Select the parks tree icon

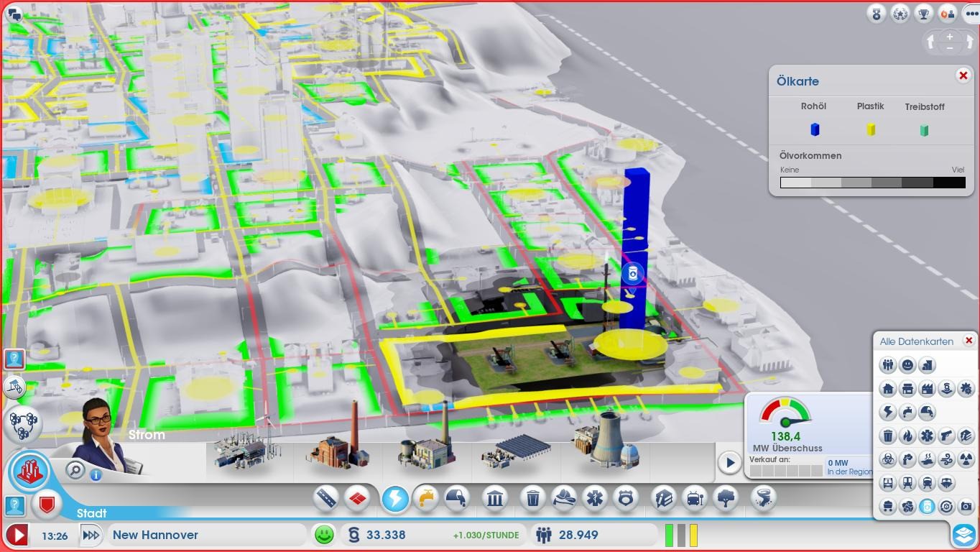point(726,498)
